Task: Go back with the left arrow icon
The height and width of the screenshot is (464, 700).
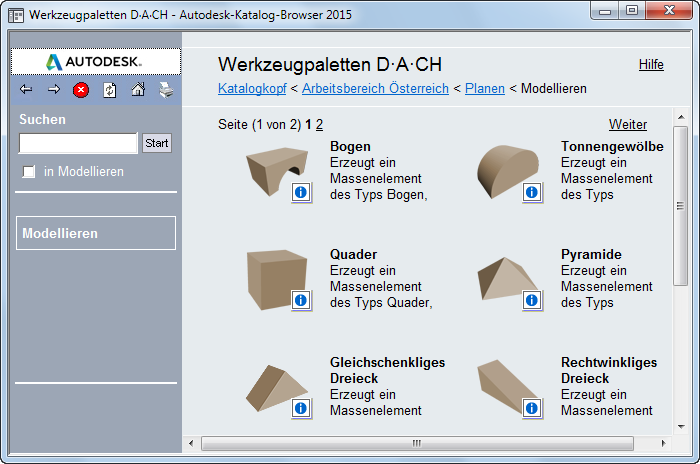Action: click(x=26, y=90)
